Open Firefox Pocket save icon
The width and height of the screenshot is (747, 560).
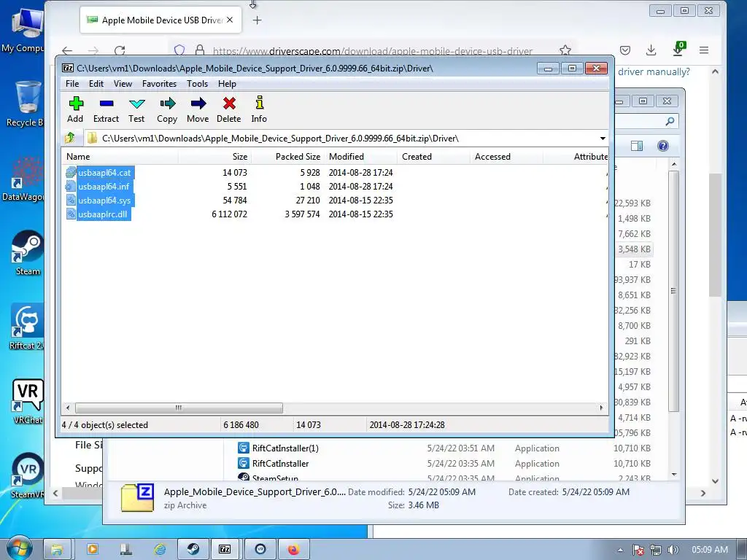(x=625, y=50)
